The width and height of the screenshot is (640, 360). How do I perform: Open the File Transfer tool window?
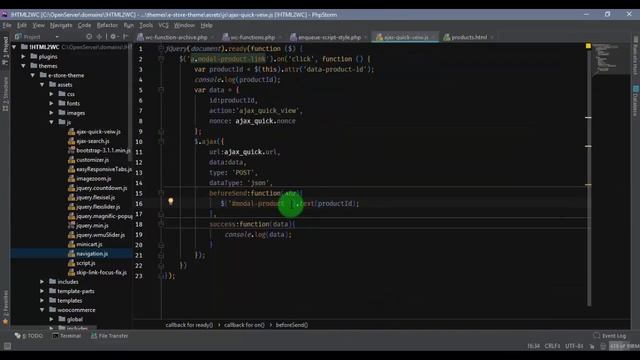point(109,336)
